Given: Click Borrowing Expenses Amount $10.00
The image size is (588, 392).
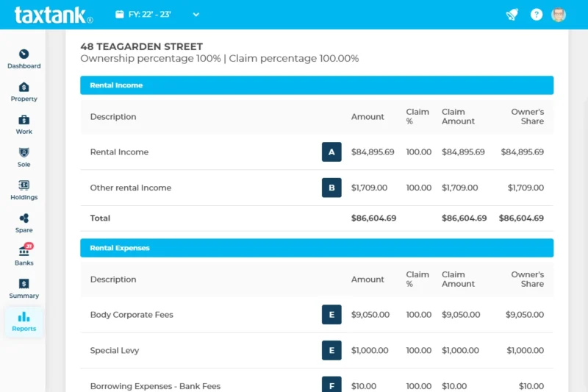Looking at the screenshot, I should click(363, 386).
